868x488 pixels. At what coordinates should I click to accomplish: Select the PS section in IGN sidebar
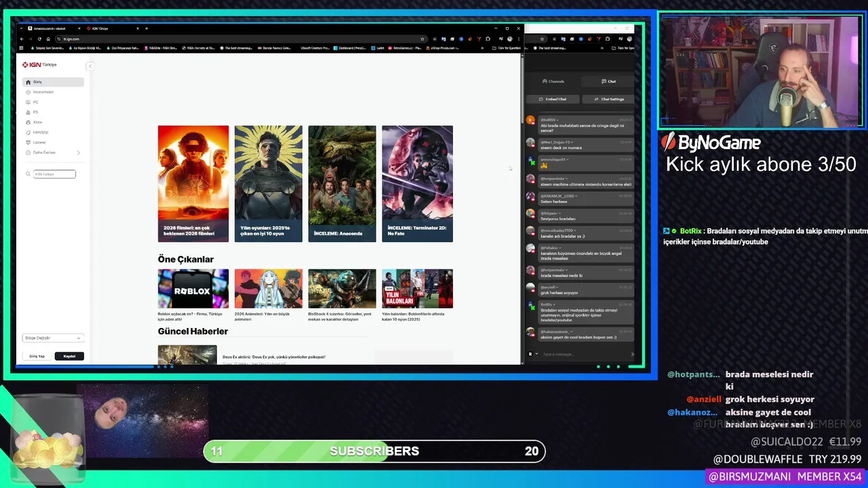pyautogui.click(x=53, y=113)
